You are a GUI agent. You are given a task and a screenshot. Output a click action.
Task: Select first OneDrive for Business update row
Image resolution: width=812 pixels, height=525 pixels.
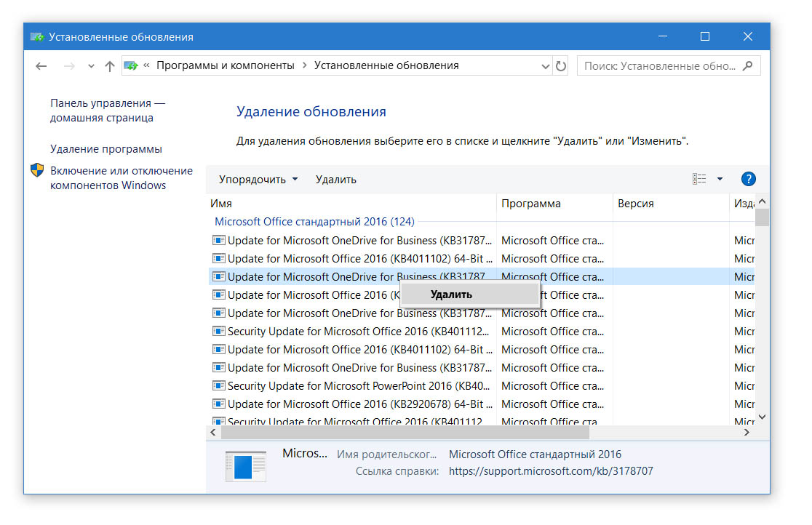tap(481, 241)
